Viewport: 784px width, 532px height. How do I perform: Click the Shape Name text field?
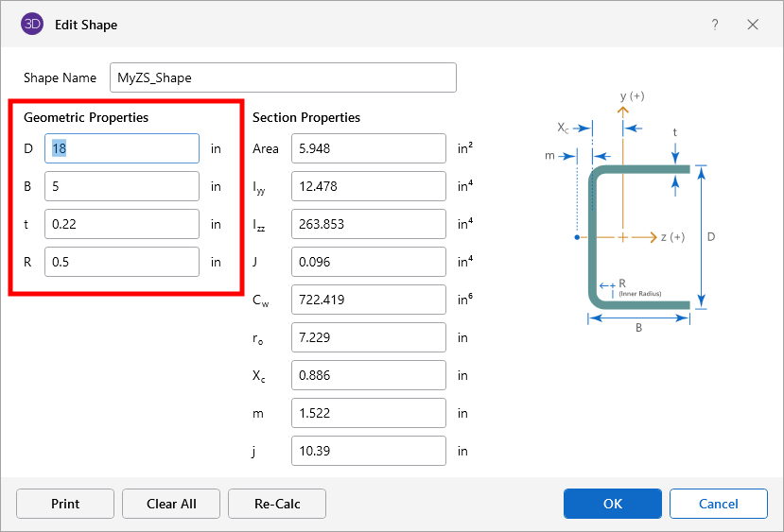tap(283, 78)
